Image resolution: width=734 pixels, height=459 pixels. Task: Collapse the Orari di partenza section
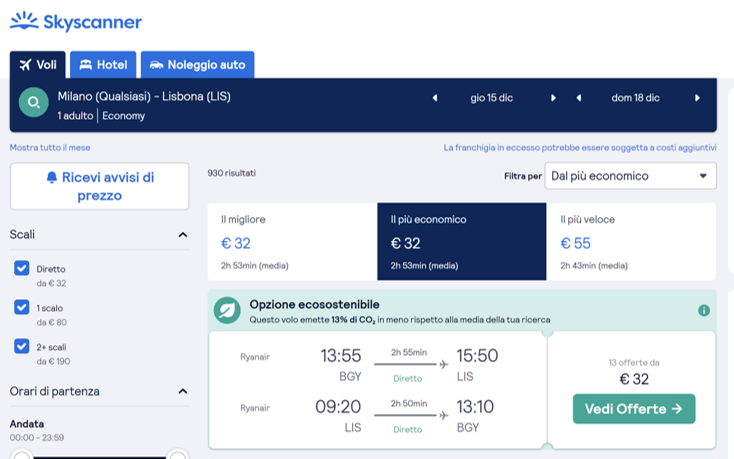(183, 392)
